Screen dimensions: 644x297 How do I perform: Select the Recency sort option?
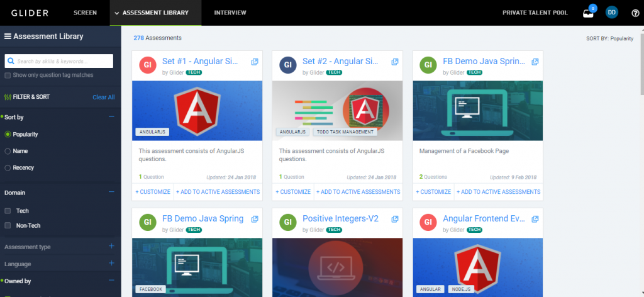pyautogui.click(x=8, y=167)
